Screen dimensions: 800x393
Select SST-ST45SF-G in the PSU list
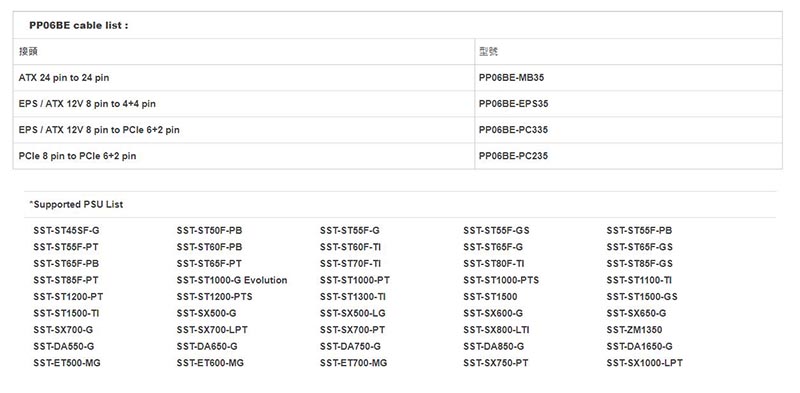(x=66, y=231)
